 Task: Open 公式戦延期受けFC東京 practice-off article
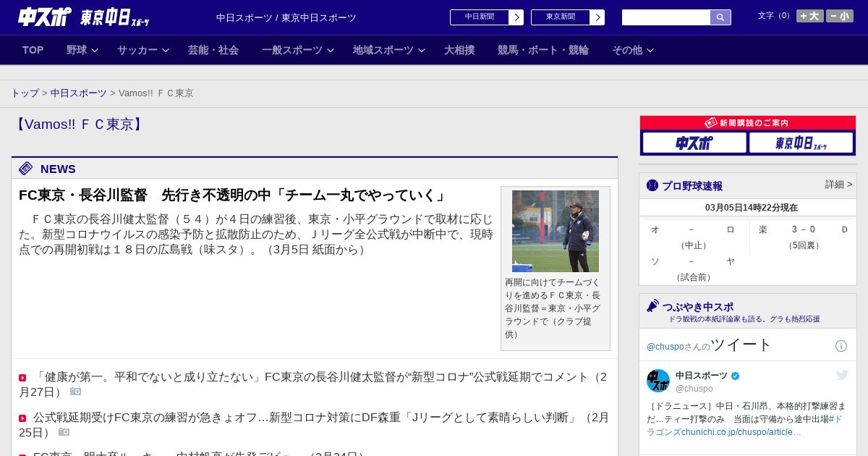[x=314, y=425]
